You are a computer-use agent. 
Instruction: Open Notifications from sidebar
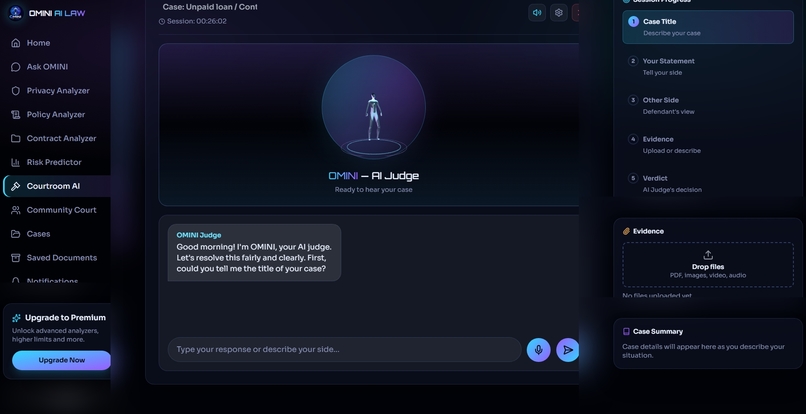57,280
